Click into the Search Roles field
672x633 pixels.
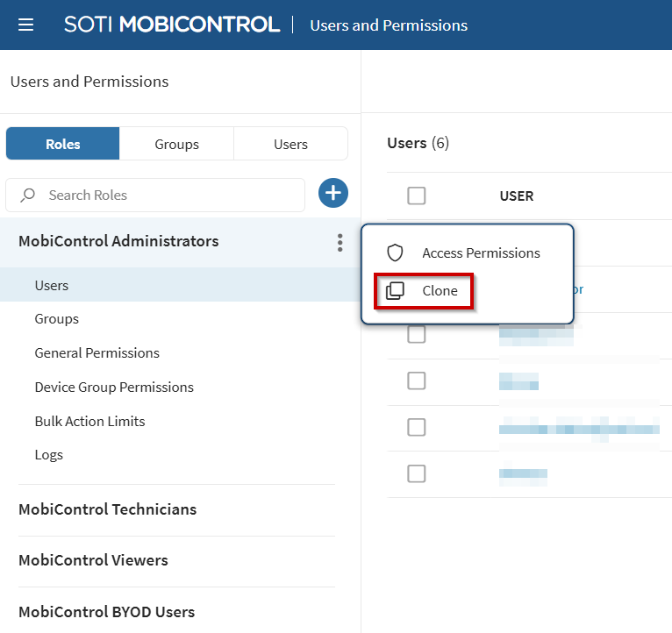tap(167, 196)
